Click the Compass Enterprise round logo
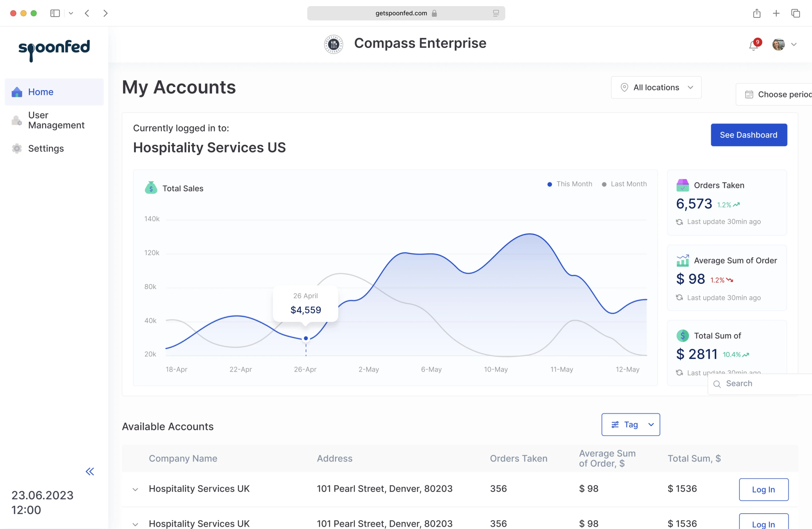The height and width of the screenshot is (529, 812). 333,44
